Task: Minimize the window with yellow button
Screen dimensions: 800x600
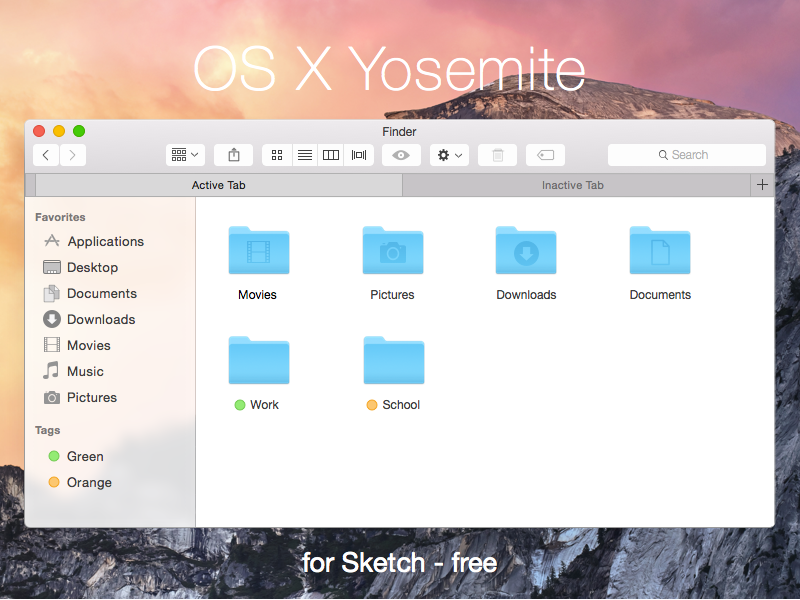Action: (x=59, y=131)
